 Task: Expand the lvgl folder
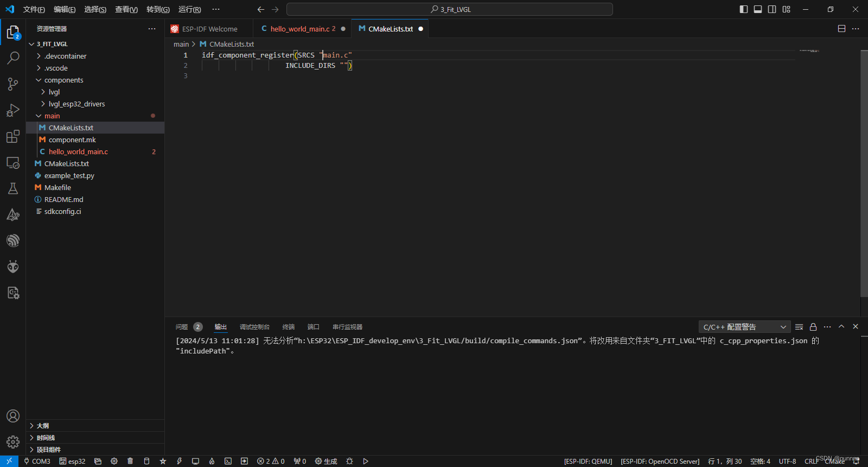click(x=95, y=92)
